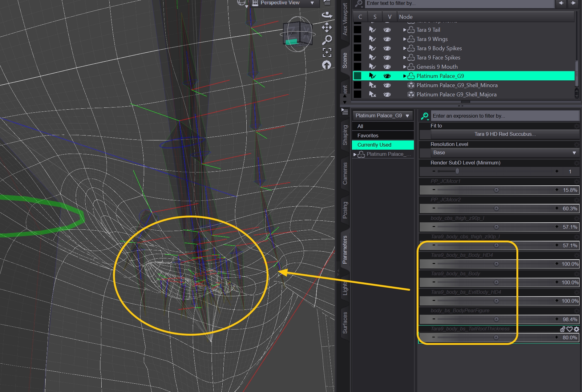Expand the highlighted Platinum Palace_G9 scene node
The image size is (582, 392).
(405, 76)
